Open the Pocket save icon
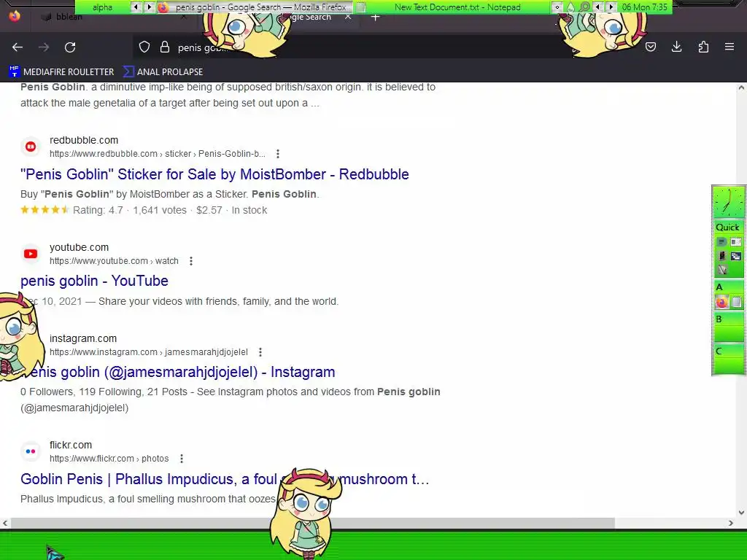The image size is (747, 560). [651, 47]
